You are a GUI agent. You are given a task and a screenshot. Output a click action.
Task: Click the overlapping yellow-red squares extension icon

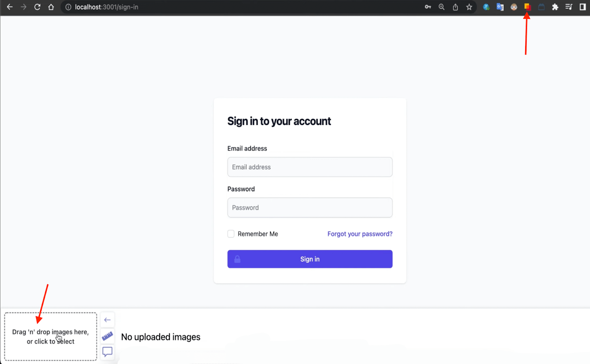click(x=527, y=7)
